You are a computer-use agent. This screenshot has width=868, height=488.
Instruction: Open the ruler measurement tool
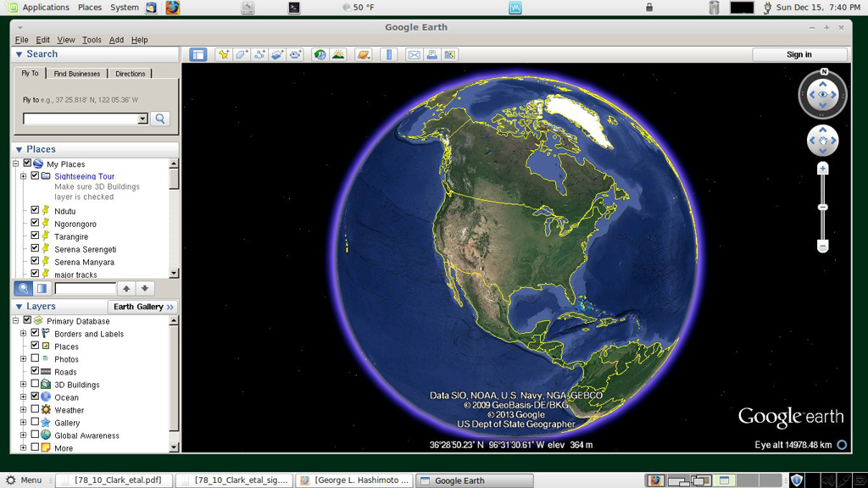coord(389,55)
